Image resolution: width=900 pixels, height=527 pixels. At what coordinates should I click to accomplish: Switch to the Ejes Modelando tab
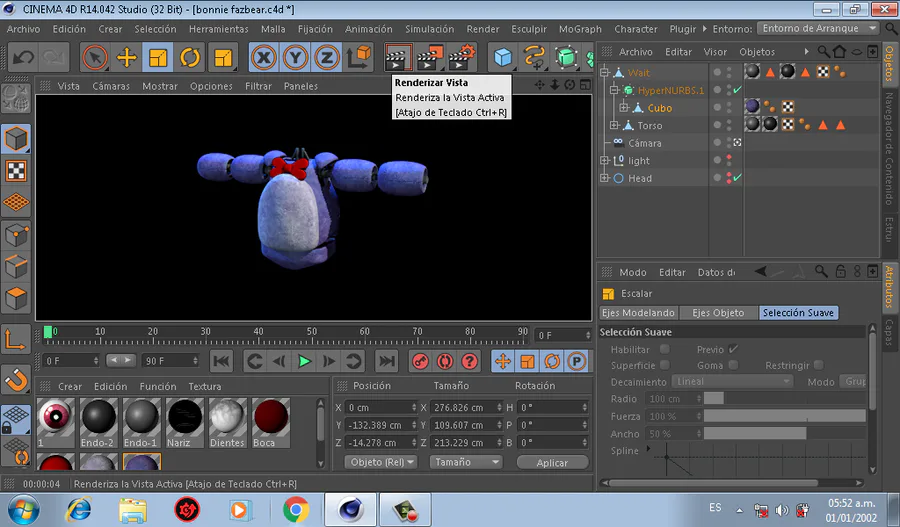coord(638,313)
